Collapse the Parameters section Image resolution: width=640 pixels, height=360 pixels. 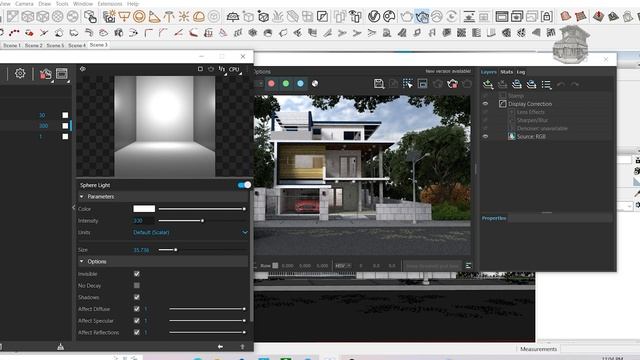(81, 197)
